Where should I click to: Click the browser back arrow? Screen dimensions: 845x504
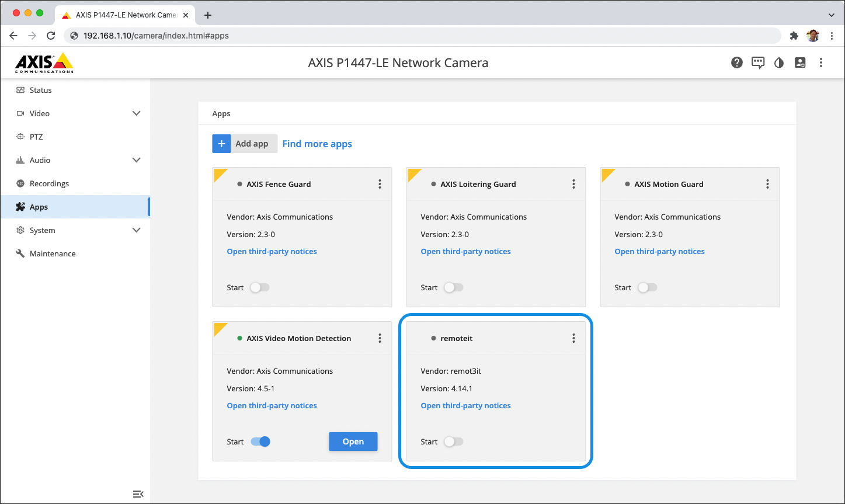[13, 36]
